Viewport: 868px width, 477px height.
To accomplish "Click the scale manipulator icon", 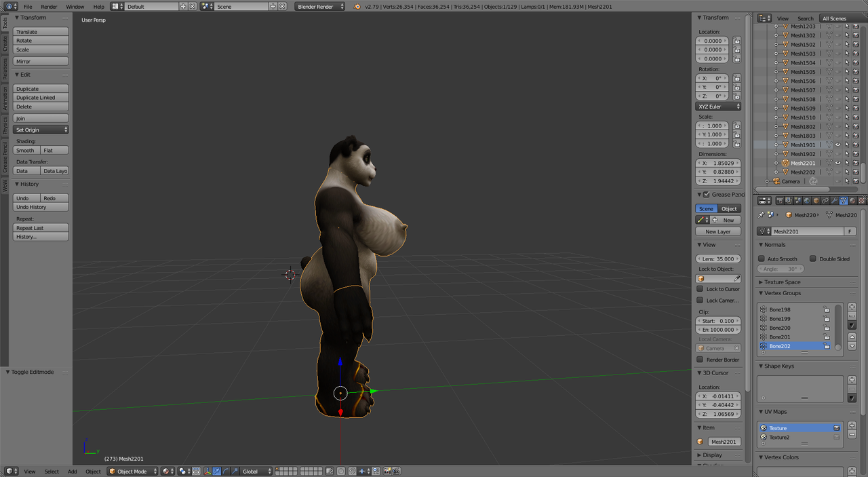I will [235, 471].
